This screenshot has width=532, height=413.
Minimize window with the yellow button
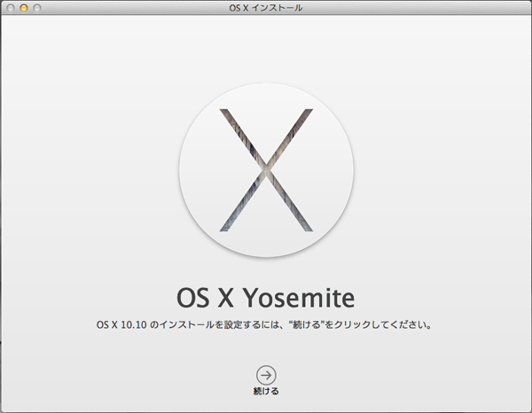pyautogui.click(x=24, y=7)
